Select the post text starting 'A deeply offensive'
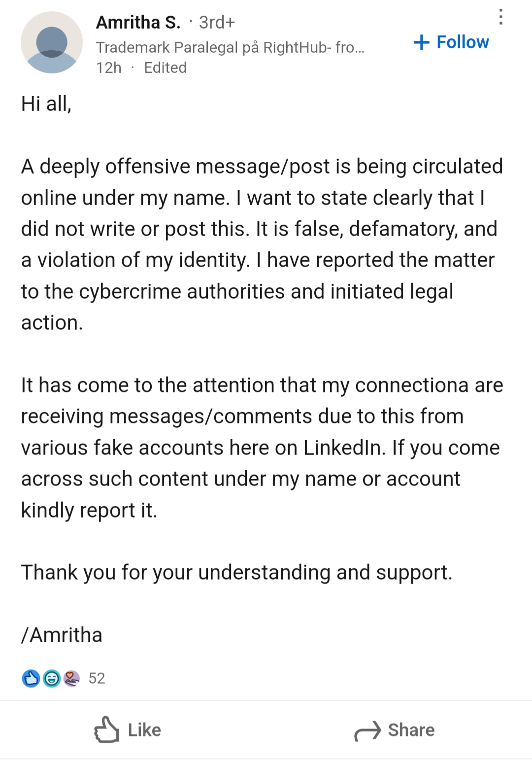Image resolution: width=532 pixels, height=766 pixels. (262, 244)
